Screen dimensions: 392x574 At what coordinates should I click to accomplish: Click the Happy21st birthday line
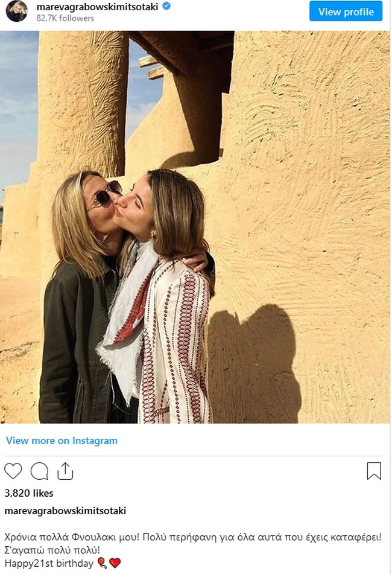(x=49, y=563)
